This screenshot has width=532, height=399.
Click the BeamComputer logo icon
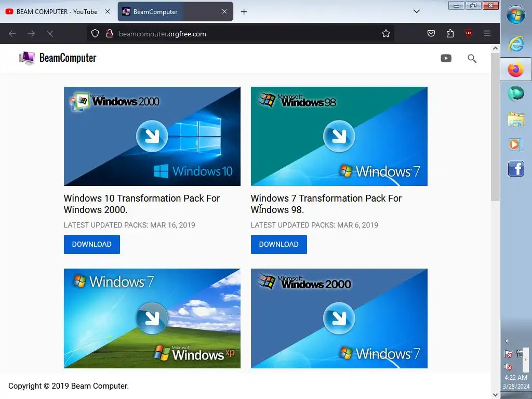click(x=27, y=58)
